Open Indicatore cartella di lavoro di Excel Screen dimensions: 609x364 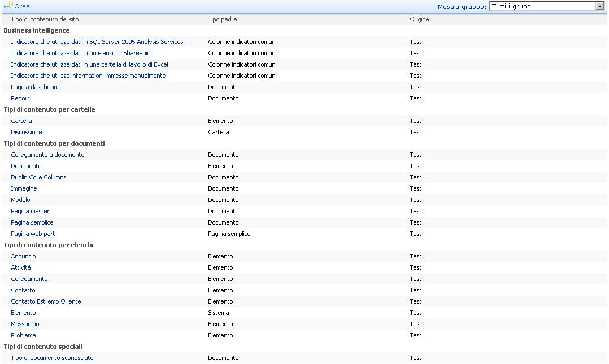point(89,64)
